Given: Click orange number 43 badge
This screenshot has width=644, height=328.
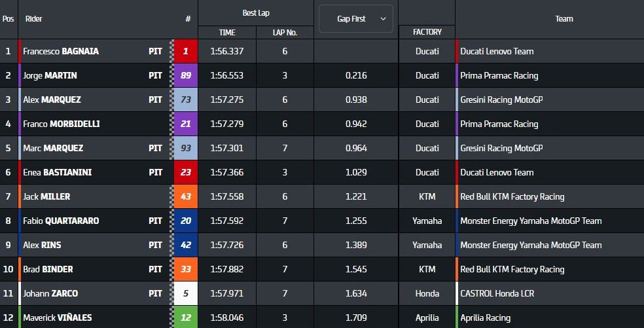Looking at the screenshot, I should click(x=186, y=197).
